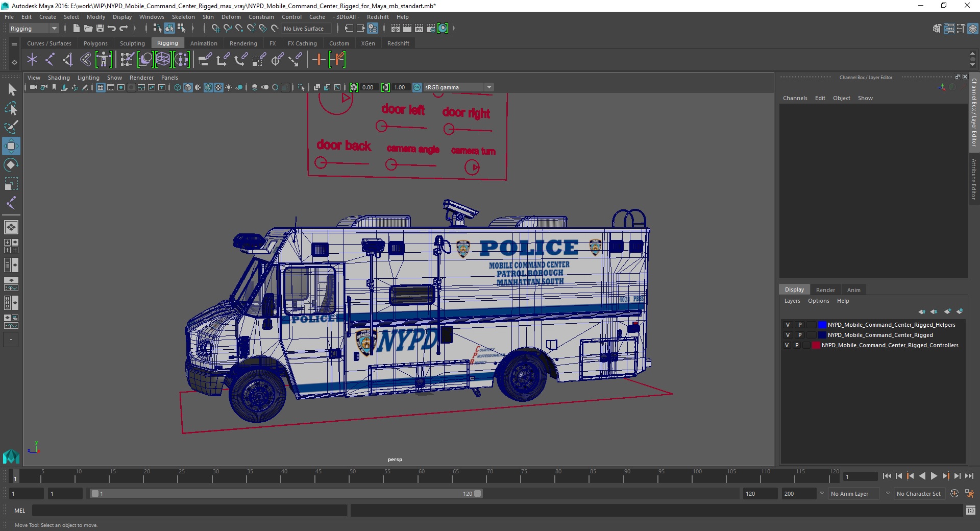
Task: Toggle viewport grid display button
Action: click(101, 87)
